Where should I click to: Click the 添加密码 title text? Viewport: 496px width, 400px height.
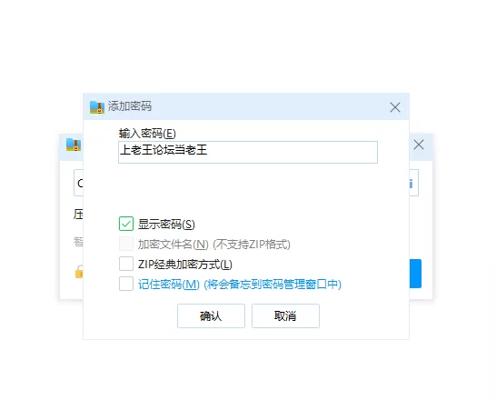(129, 106)
